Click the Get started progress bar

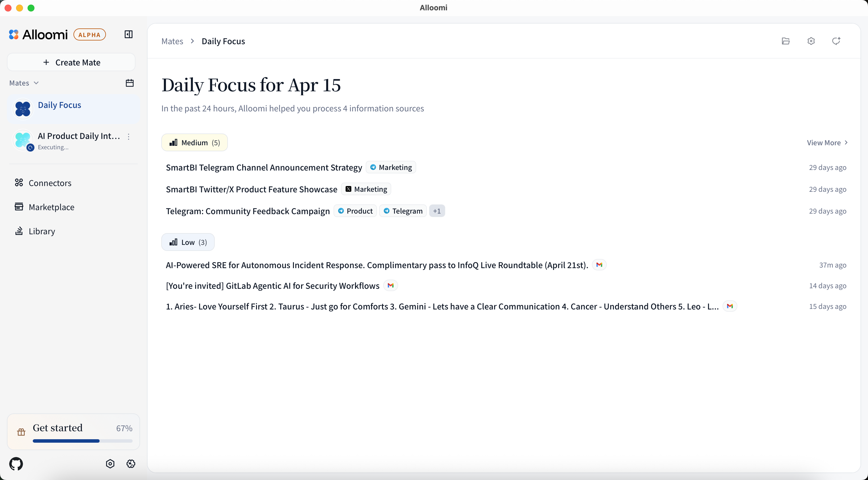pyautogui.click(x=83, y=441)
